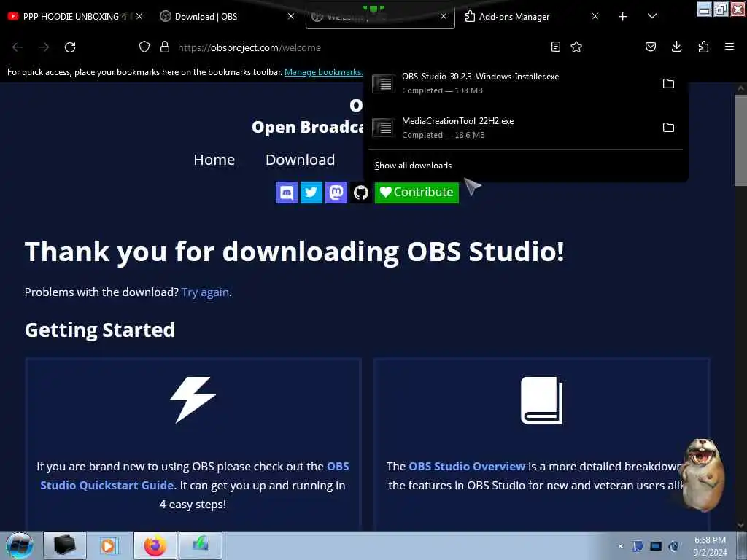Open the tracking protection shield icon
Image resolution: width=747 pixels, height=560 pixels.
(x=144, y=47)
